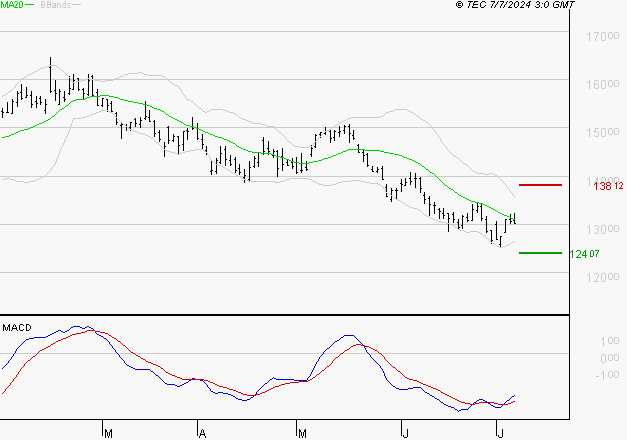Click the 16000 price axis label
The height and width of the screenshot is (440, 627).
[x=603, y=84]
